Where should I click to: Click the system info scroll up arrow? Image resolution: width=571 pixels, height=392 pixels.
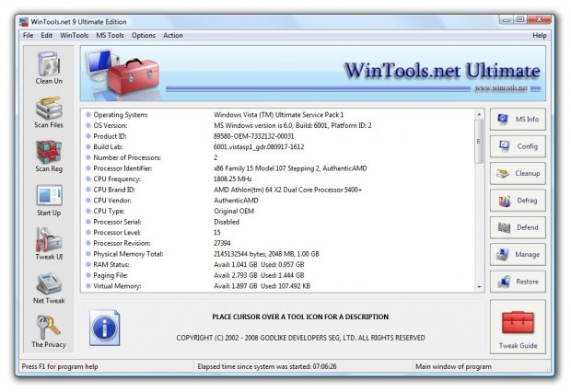(x=479, y=114)
